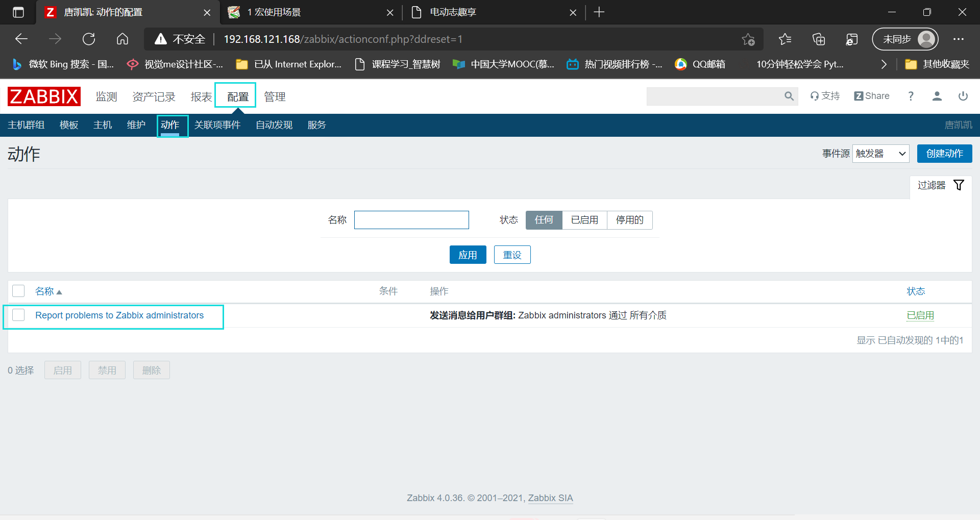
Task: Open Zabbix support link
Action: click(825, 96)
